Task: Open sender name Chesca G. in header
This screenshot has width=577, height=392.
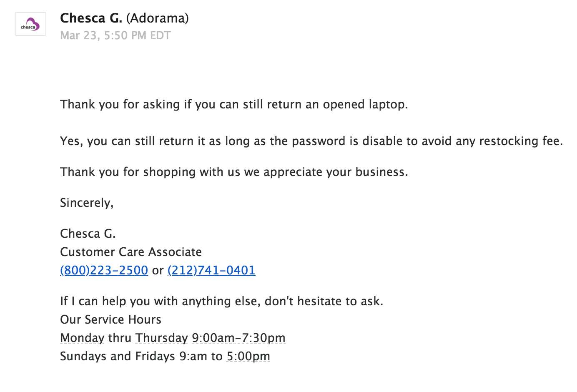Action: click(x=91, y=18)
